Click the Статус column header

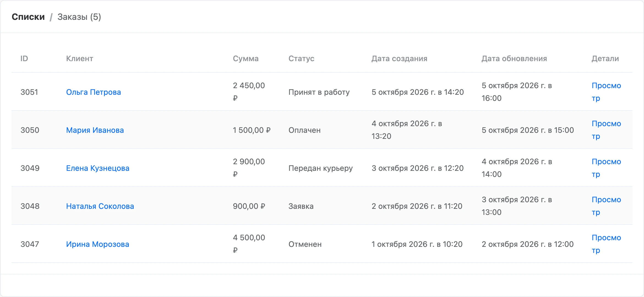tap(301, 58)
